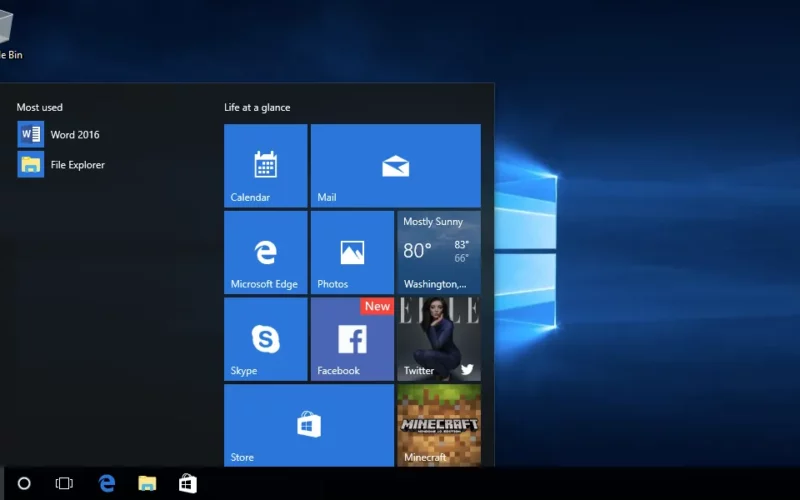The height and width of the screenshot is (500, 800).
Task: Open the Store icon on the taskbar
Action: pos(188,483)
